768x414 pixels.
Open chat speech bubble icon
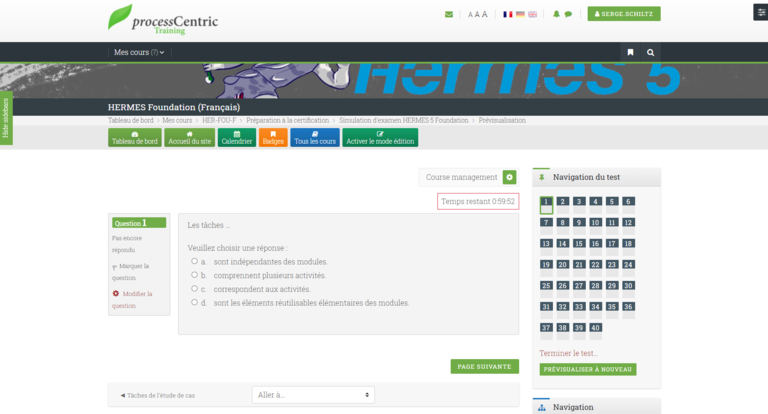pos(568,14)
